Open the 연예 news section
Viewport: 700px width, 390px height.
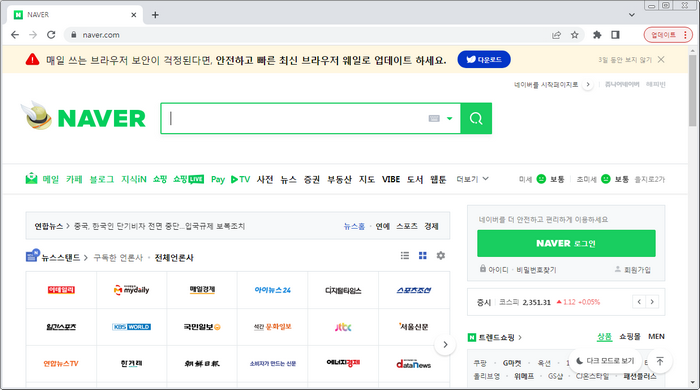(x=383, y=226)
